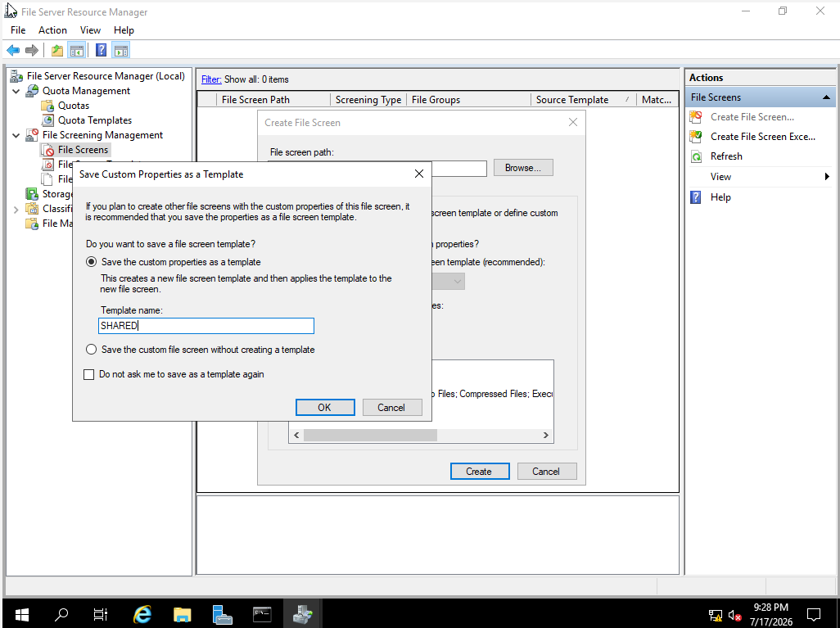840x628 pixels.
Task: Click the Template name input field
Action: (x=206, y=326)
